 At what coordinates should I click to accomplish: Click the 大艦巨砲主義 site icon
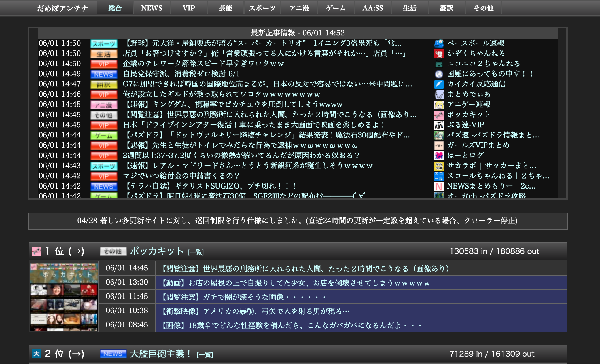click(x=36, y=353)
